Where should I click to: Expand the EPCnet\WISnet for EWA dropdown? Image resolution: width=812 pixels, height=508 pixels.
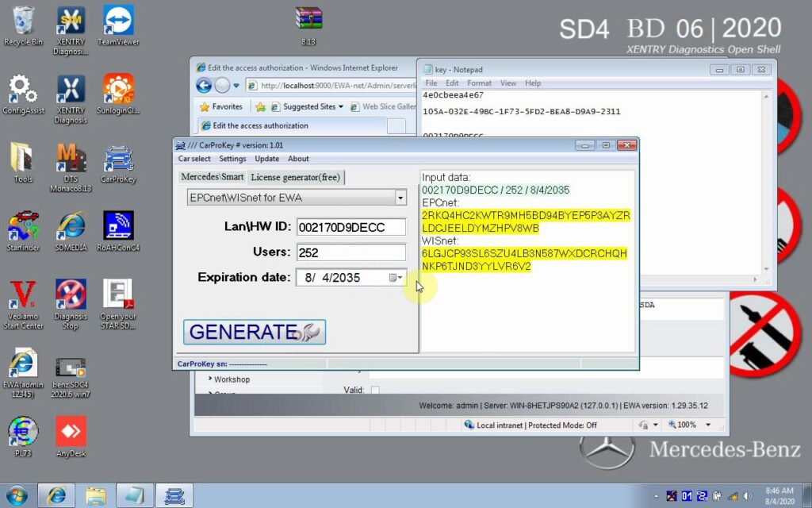coord(400,198)
